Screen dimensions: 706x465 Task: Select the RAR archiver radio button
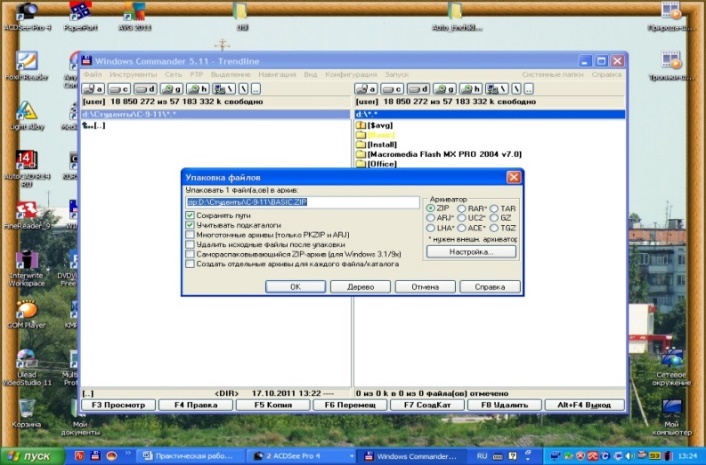point(462,208)
